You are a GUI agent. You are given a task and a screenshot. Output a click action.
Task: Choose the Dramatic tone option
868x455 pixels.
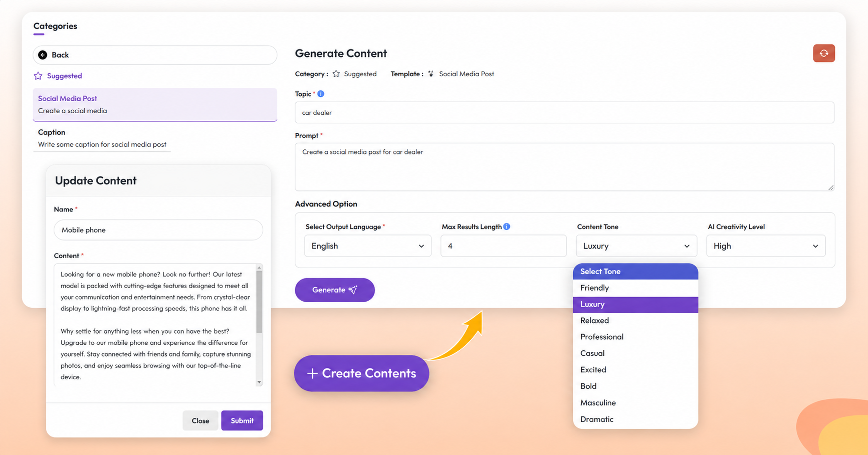596,419
